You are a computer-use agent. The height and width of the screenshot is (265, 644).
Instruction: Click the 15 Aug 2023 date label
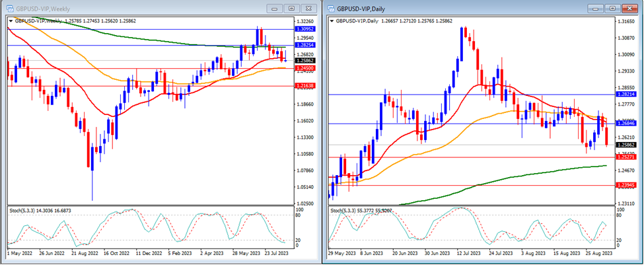567,254
